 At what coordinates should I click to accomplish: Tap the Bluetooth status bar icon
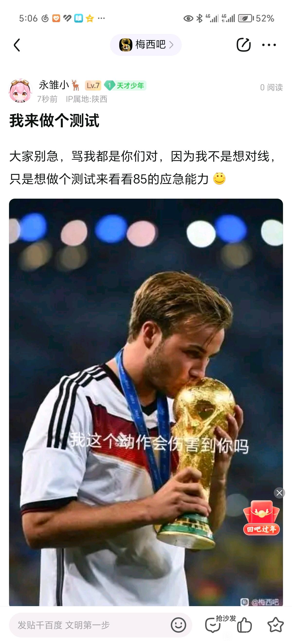199,18
